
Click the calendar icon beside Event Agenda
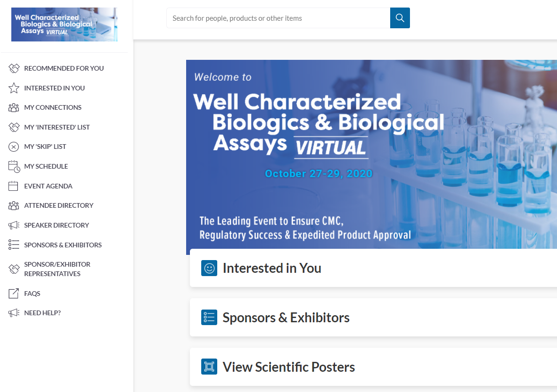(x=14, y=186)
